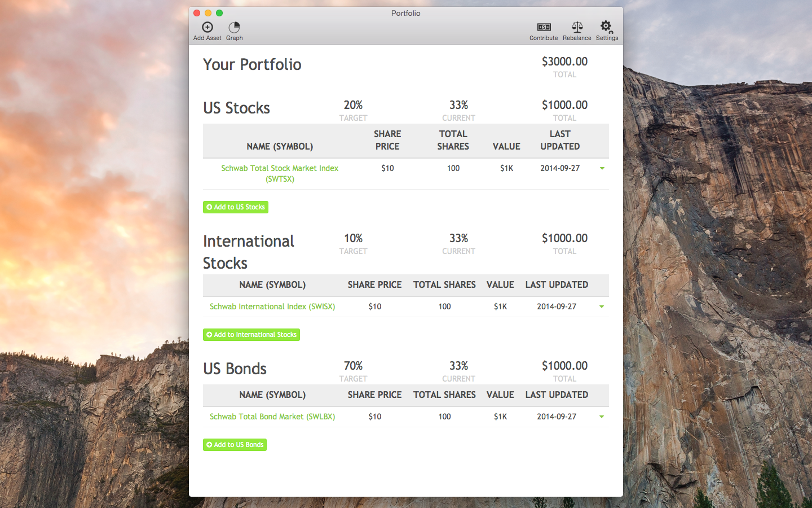Minimize the Portfolio window
The image size is (812, 508).
(x=208, y=13)
